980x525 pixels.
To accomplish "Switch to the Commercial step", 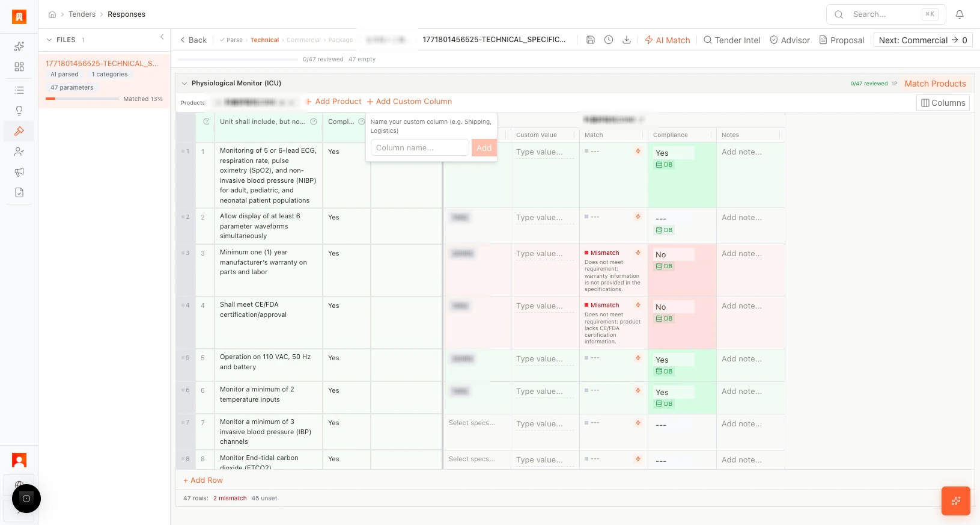I will point(303,40).
